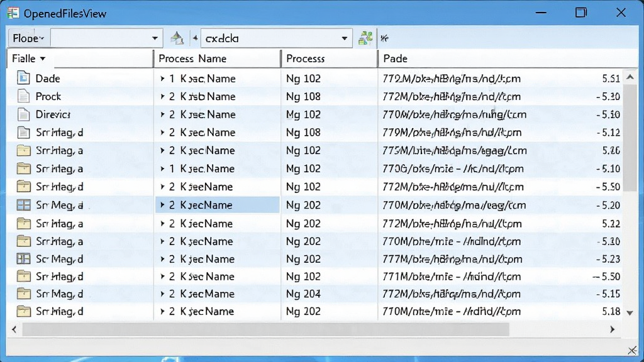This screenshot has width=644, height=362.
Task: Sort by the Processs column header
Action: (x=329, y=58)
